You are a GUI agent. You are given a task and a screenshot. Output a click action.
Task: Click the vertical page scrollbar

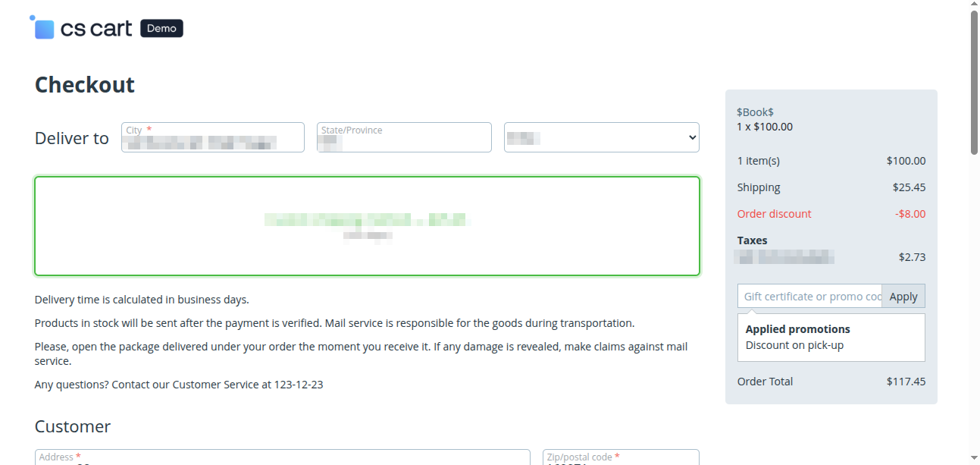pyautogui.click(x=974, y=76)
